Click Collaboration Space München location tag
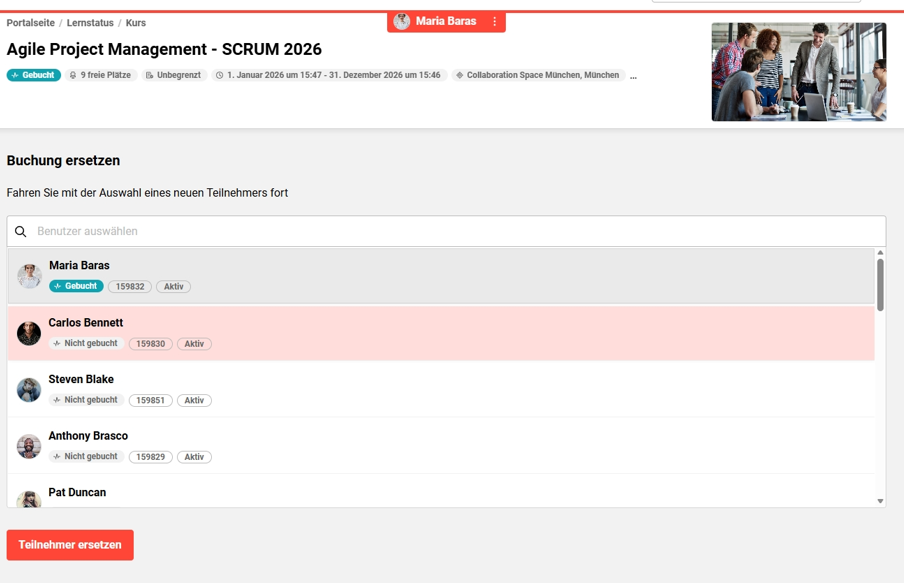This screenshot has height=583, width=904. point(538,76)
